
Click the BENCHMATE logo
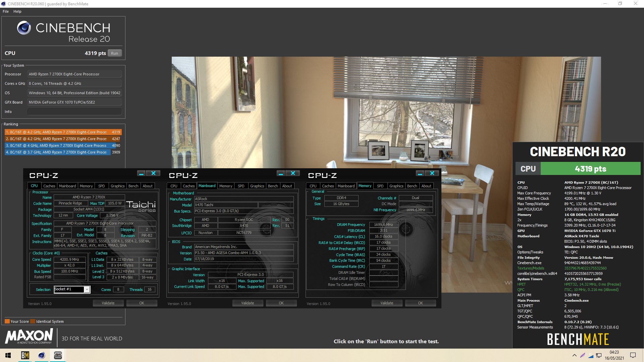pyautogui.click(x=578, y=339)
